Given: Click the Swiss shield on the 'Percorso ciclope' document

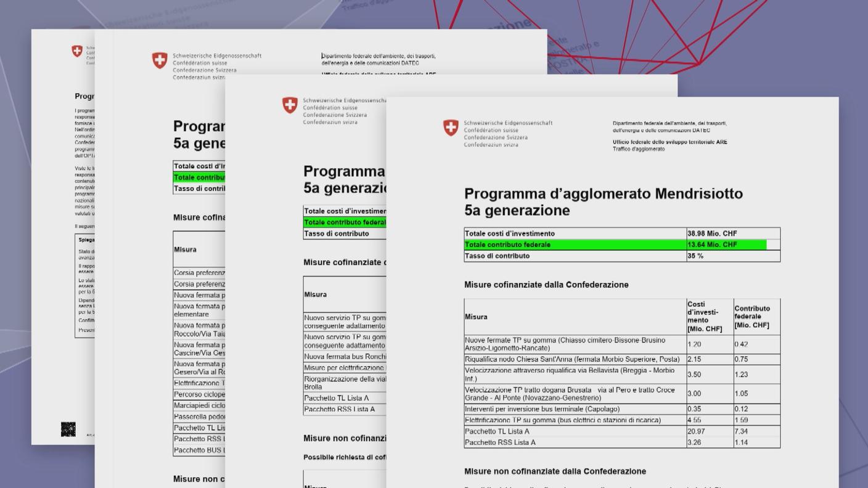Looking at the screenshot, I should 160,60.
